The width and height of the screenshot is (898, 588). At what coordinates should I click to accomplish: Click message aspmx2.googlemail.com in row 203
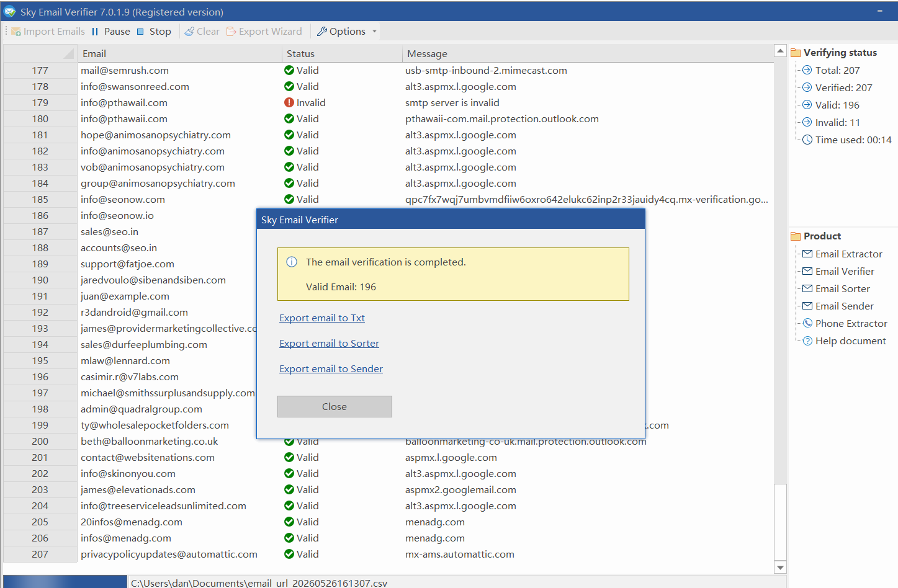point(460,490)
